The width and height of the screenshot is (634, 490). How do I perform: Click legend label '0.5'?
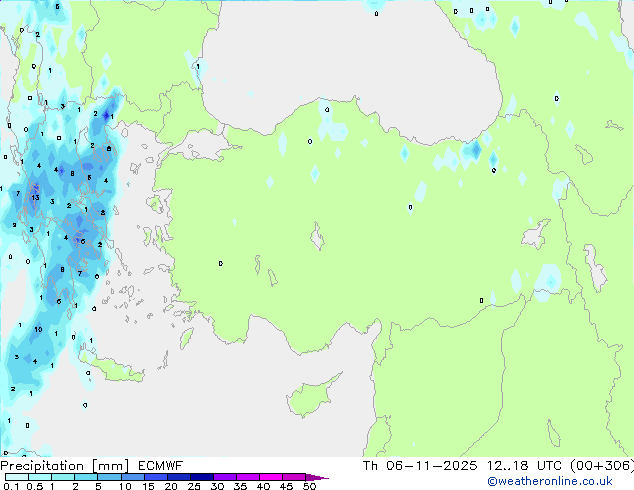[35, 486]
